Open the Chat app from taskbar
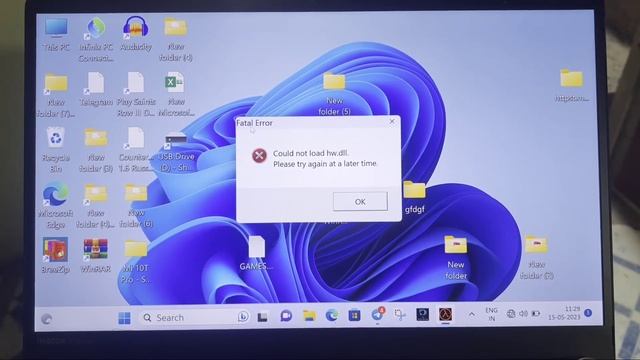The image size is (640, 360). point(286,316)
